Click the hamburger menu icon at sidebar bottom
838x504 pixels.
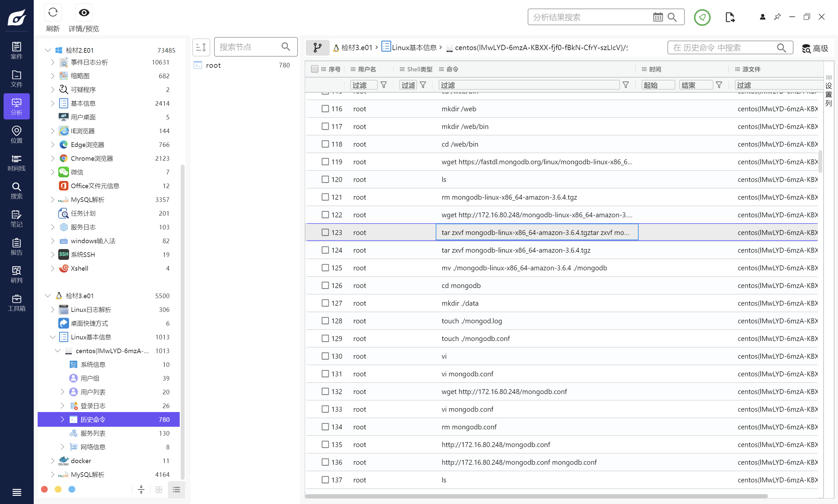click(16, 492)
